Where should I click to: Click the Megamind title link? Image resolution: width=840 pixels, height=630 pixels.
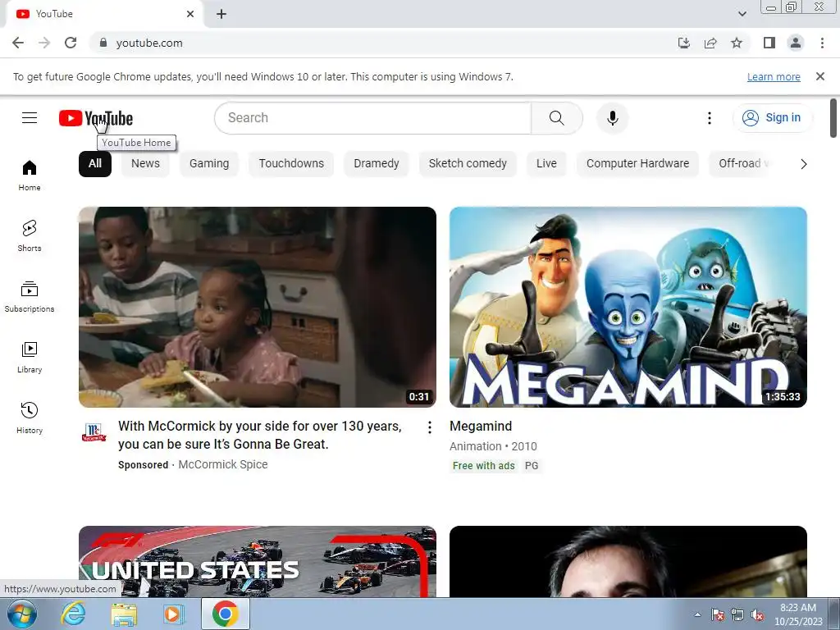pos(481,426)
